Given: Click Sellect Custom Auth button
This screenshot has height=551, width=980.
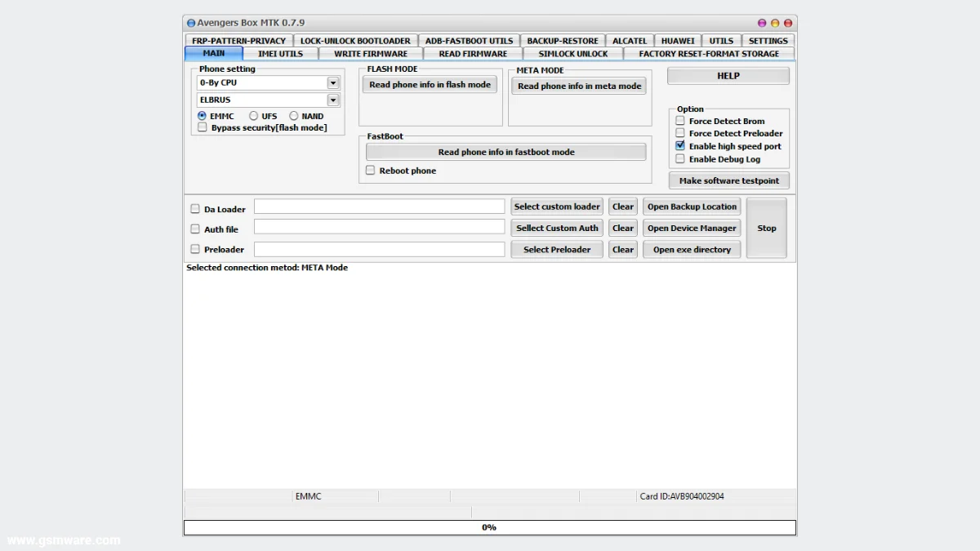Looking at the screenshot, I should coord(557,228).
